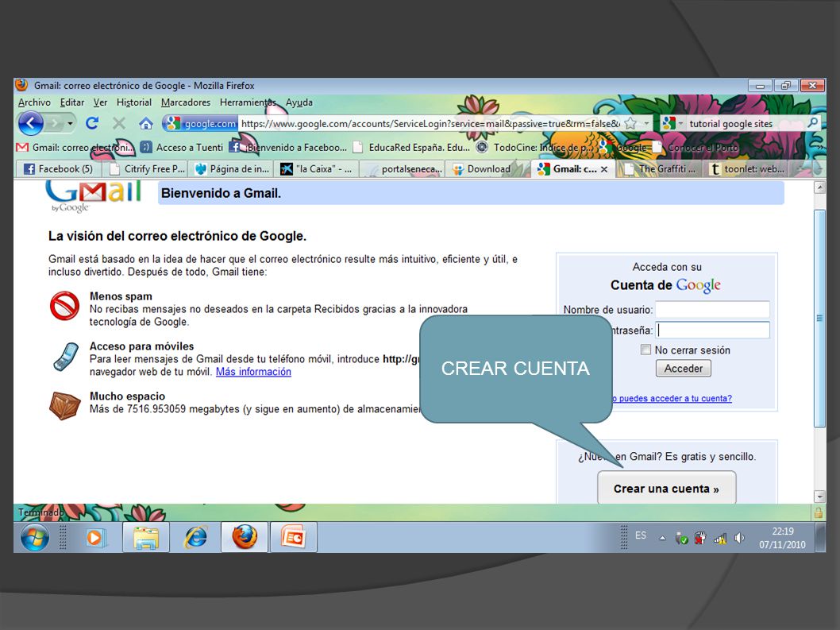840x630 pixels.
Task: Open the TodoCine bookmark
Action: (536, 147)
